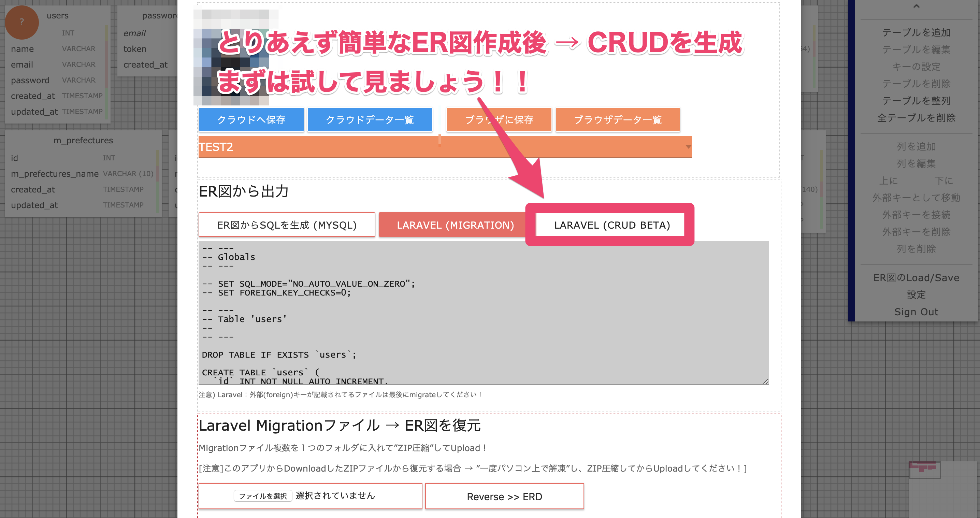This screenshot has width=980, height=518.
Task: Click the minimap thumbnail at the bottom right
Action: coord(924,470)
